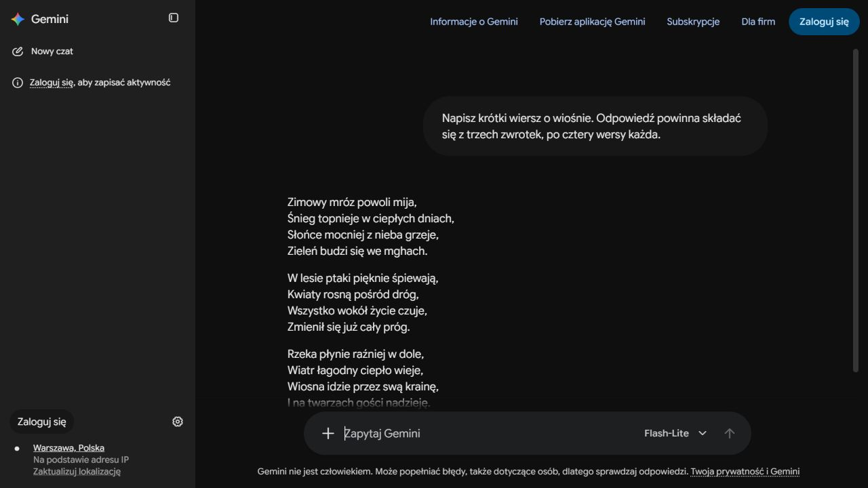This screenshot has width=868, height=488.
Task: Click the line 'Zmienił się już cały próg.'
Action: pos(349,327)
